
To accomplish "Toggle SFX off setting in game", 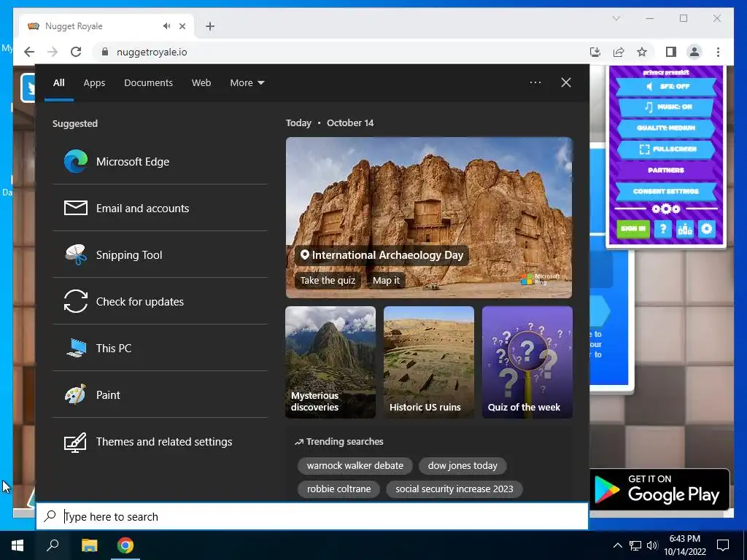I will pos(666,87).
